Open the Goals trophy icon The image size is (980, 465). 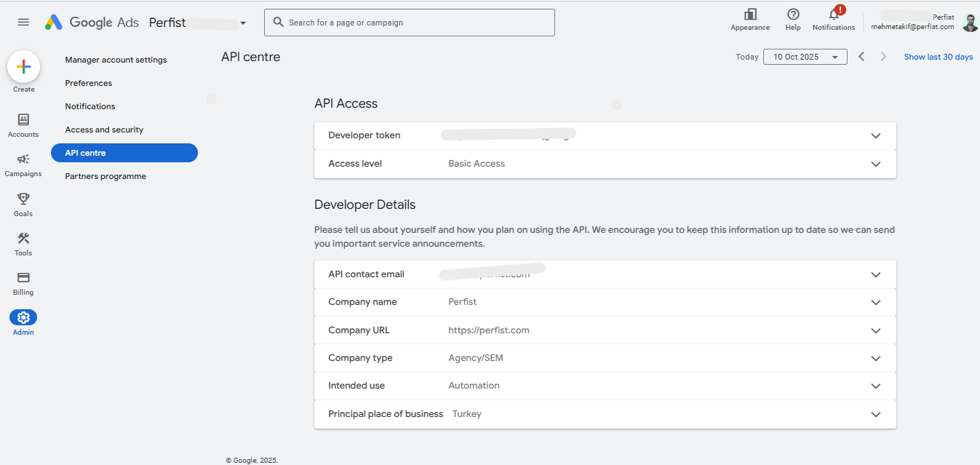(23, 199)
